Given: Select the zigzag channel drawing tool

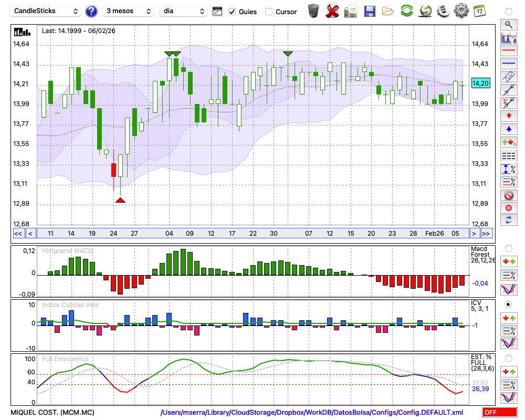Looking at the screenshot, I should click(x=509, y=77).
